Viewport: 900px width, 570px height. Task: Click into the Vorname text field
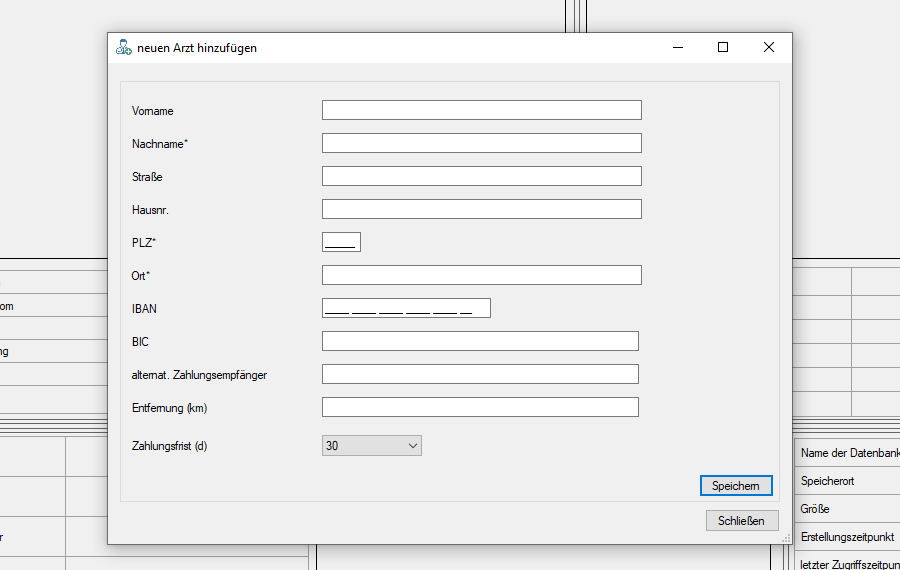coord(481,110)
